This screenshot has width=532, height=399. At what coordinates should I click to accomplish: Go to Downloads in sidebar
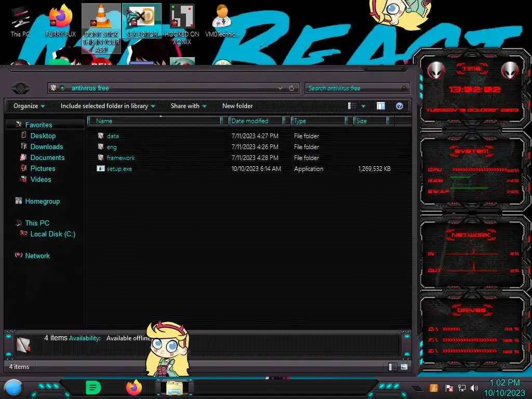pyautogui.click(x=47, y=147)
